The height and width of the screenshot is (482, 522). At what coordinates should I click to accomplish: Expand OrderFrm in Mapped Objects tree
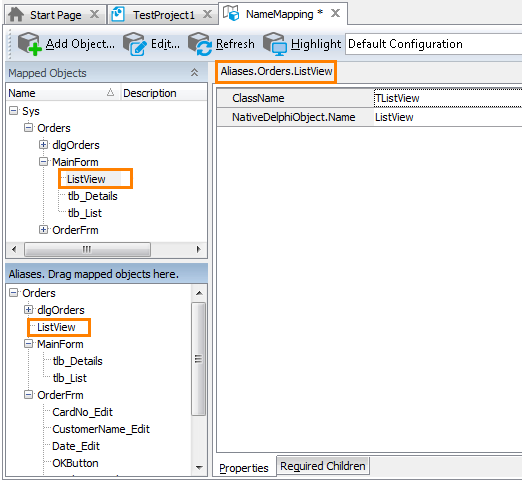(x=43, y=230)
